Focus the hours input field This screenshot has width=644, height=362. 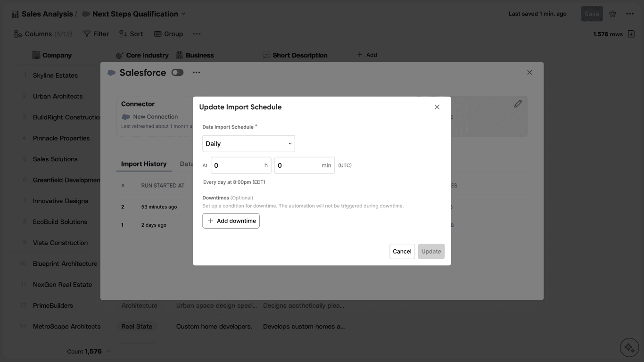[241, 165]
